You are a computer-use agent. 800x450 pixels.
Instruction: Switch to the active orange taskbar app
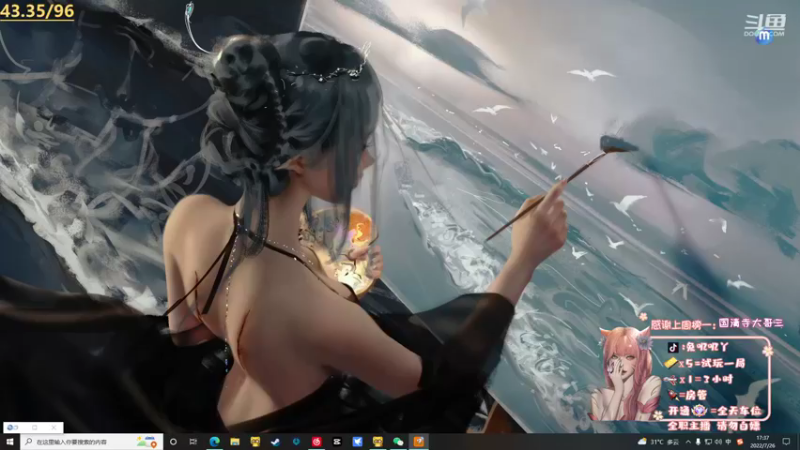click(x=418, y=442)
